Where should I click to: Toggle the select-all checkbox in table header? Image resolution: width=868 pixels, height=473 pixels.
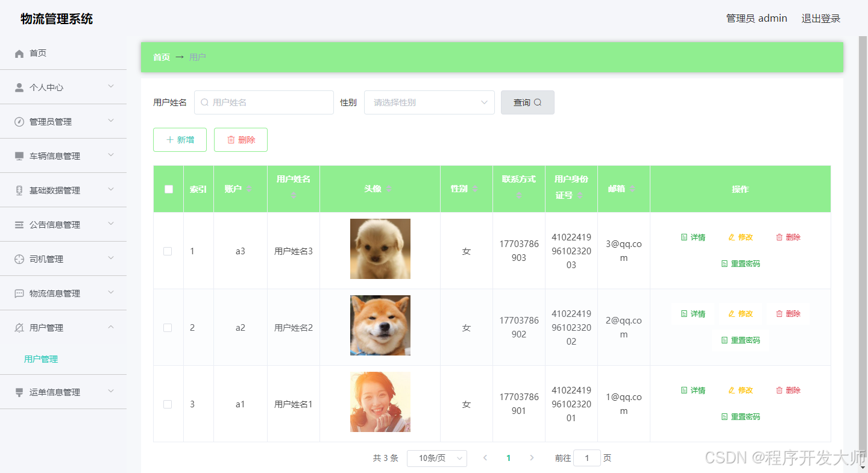coord(169,189)
